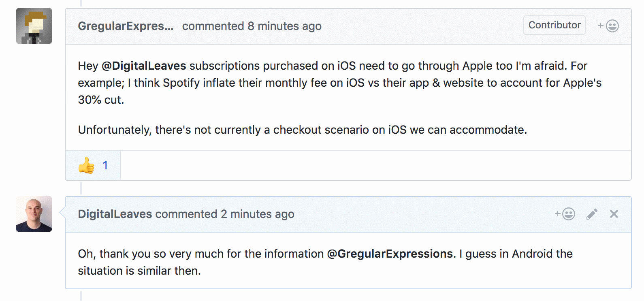Click the 'commented' text in DigitalLeaves header
This screenshot has height=301, width=644.
[186, 214]
